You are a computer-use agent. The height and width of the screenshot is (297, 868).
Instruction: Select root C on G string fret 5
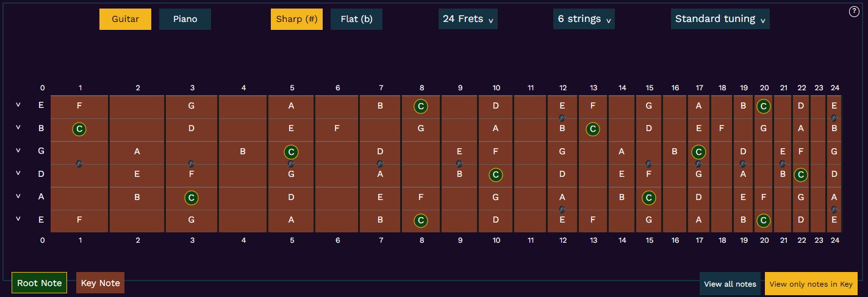point(291,152)
